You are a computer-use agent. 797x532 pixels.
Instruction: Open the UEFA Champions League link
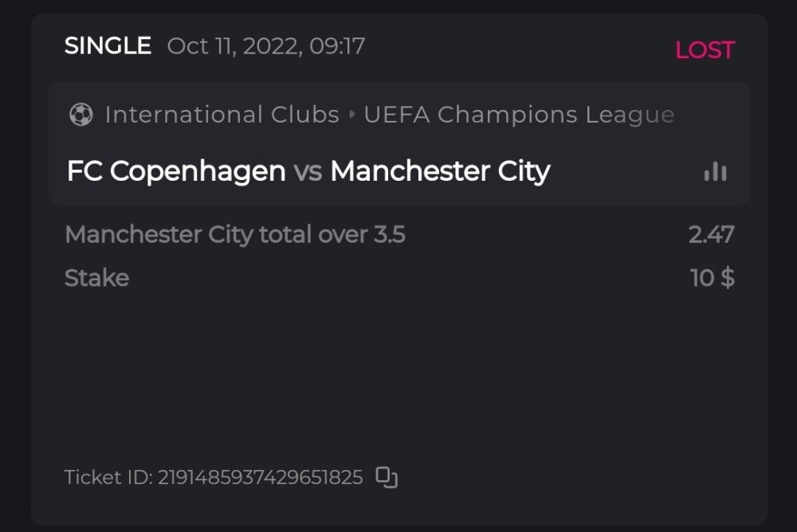519,115
